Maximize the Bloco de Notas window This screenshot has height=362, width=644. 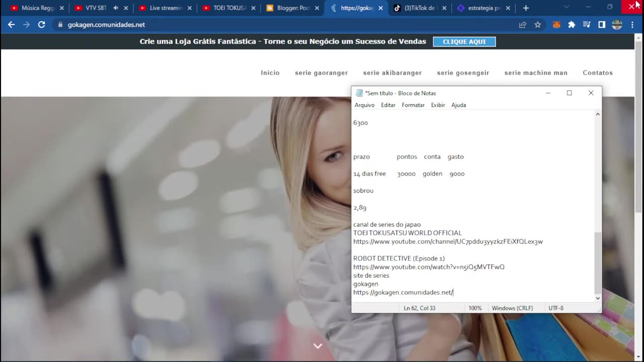(570, 93)
